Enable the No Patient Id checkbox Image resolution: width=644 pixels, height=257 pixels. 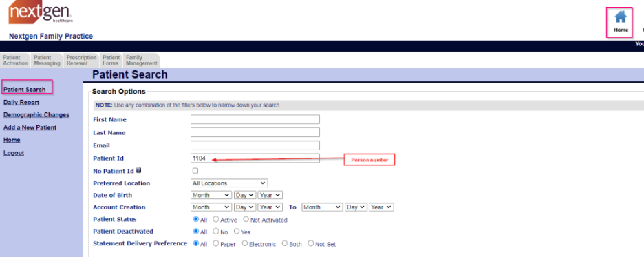point(195,171)
